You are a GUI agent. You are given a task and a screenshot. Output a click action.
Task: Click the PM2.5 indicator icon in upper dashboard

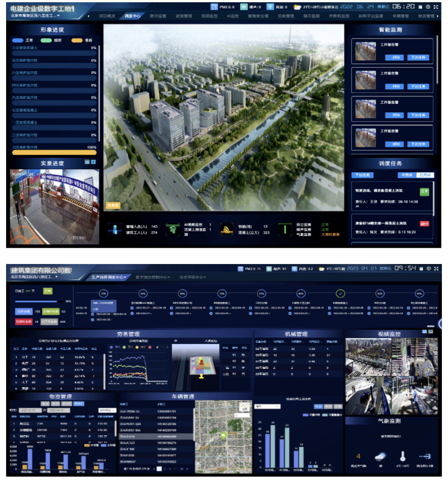click(214, 7)
